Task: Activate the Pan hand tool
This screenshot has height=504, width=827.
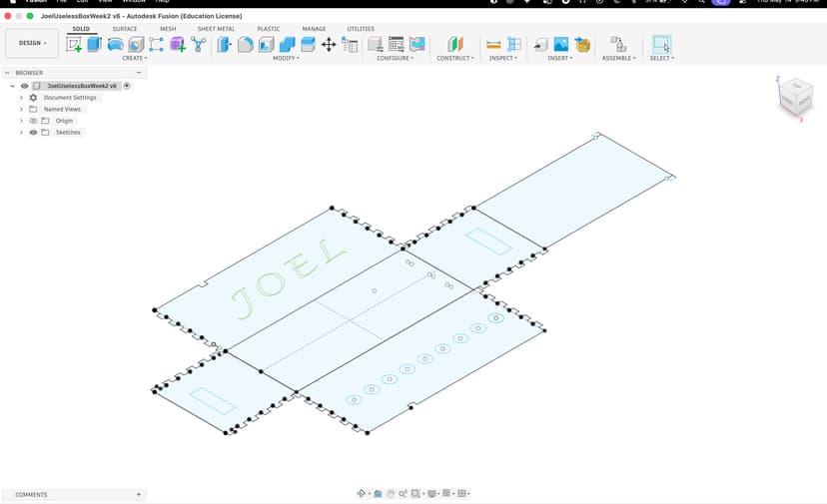Action: [x=391, y=493]
